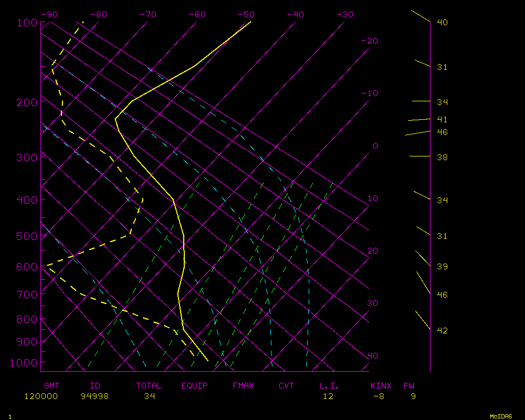525x420 pixels.
Task: Click the McIDAS label in the bottom corner
Action: coord(501,416)
